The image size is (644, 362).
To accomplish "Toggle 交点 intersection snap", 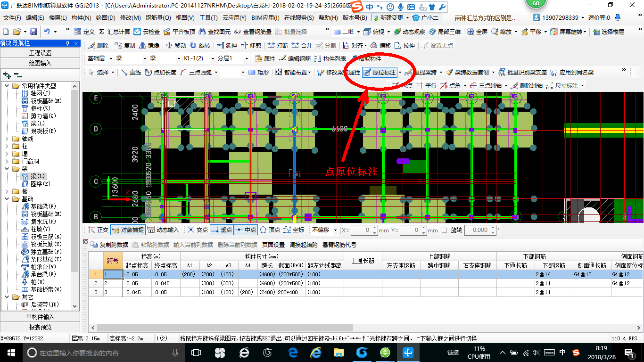I will (x=198, y=230).
